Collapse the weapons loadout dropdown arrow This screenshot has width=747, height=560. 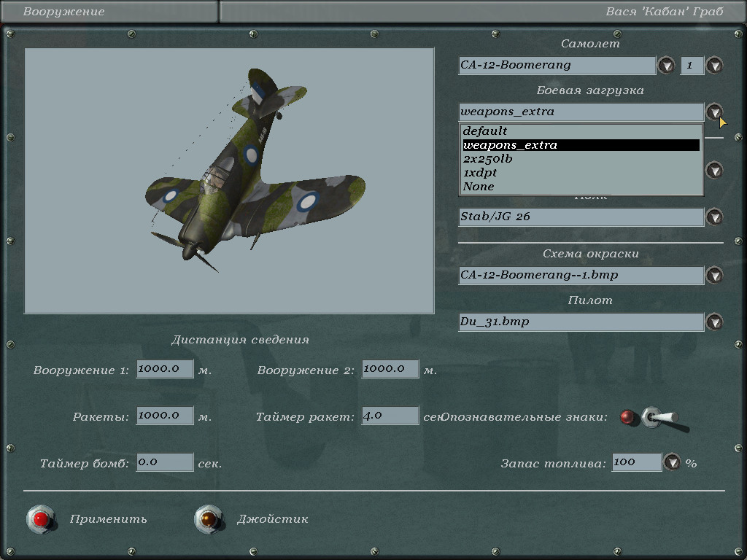(x=714, y=112)
